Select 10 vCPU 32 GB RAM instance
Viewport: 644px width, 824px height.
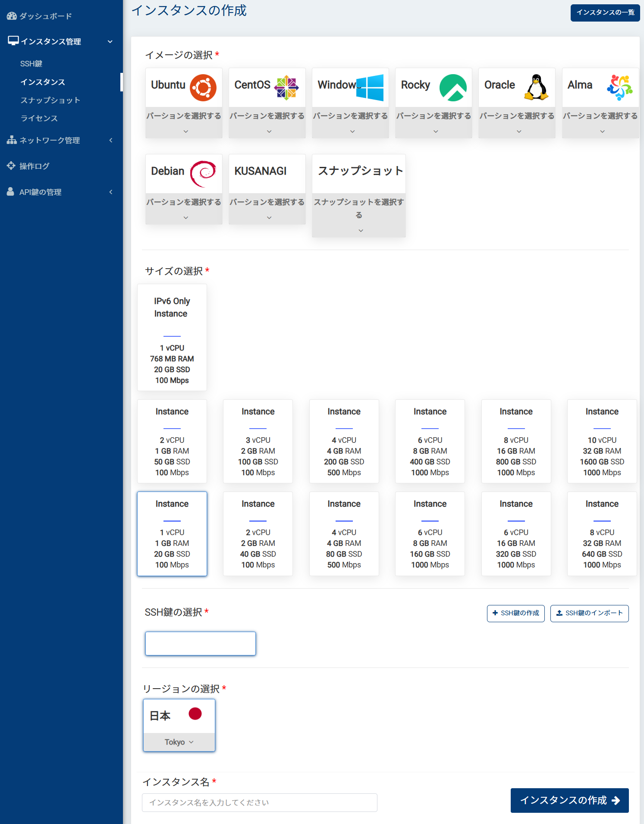tap(602, 441)
